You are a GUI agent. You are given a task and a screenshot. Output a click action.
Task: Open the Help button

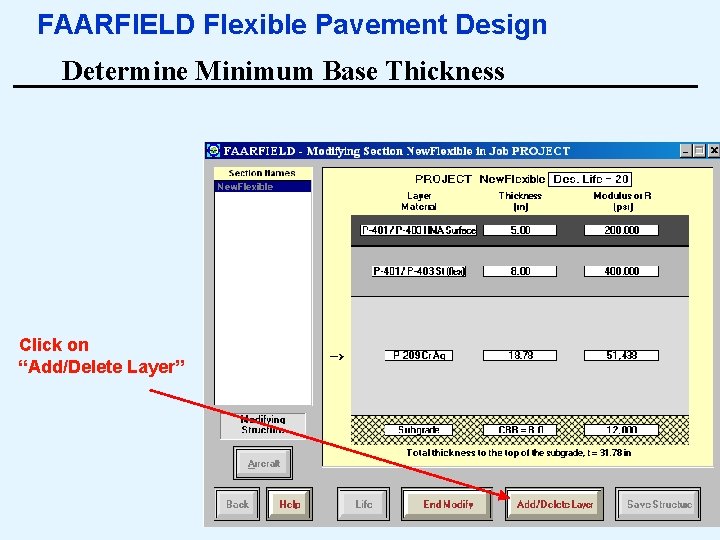point(289,504)
